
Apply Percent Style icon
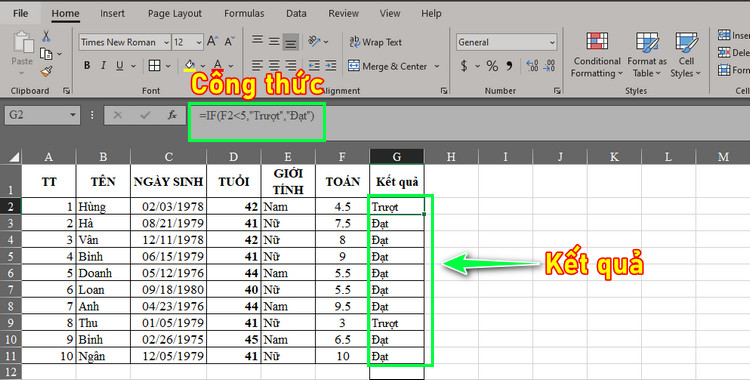(x=492, y=66)
